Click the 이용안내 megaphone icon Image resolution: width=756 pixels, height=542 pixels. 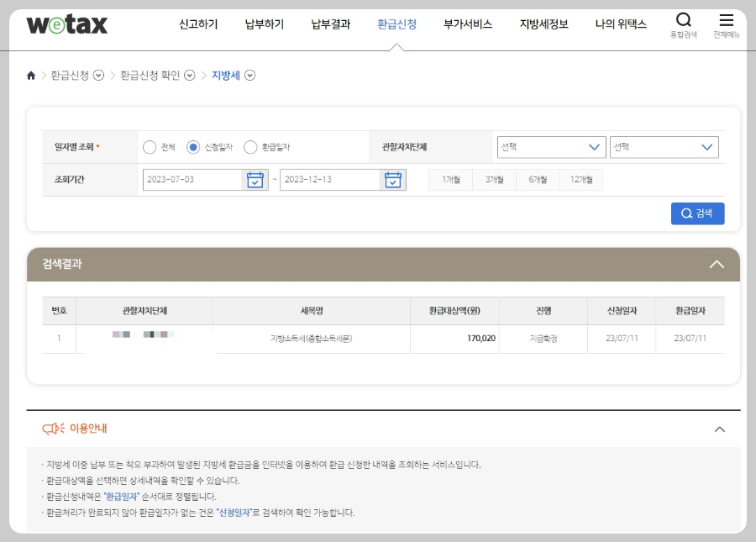[53, 429]
